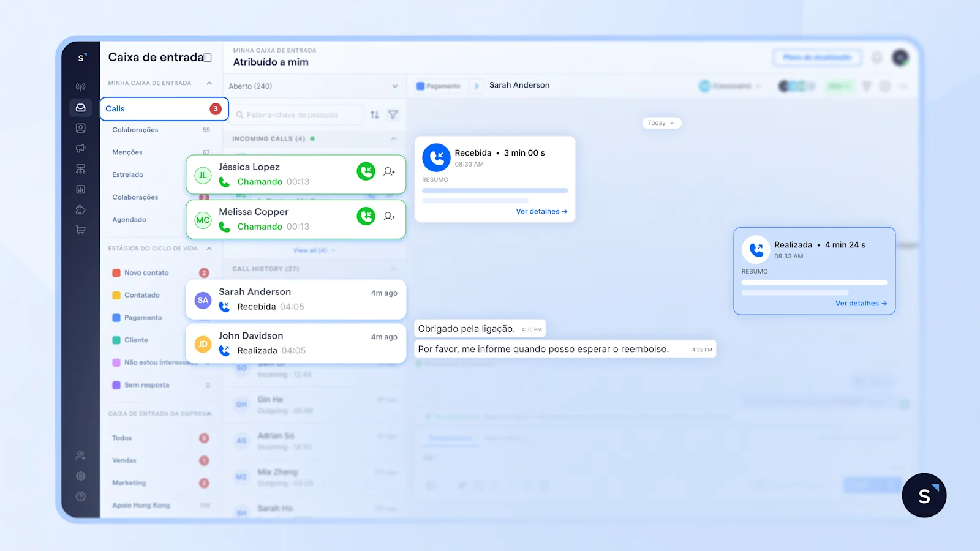Screen dimensions: 980x551
Task: Open the Vendas company inbox
Action: 160,460
